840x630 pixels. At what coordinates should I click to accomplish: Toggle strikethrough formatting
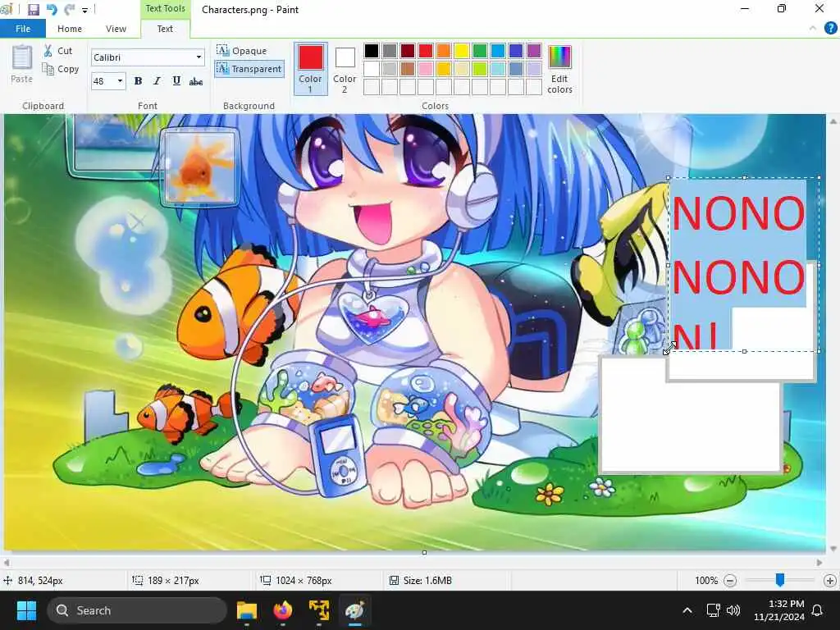[x=195, y=81]
